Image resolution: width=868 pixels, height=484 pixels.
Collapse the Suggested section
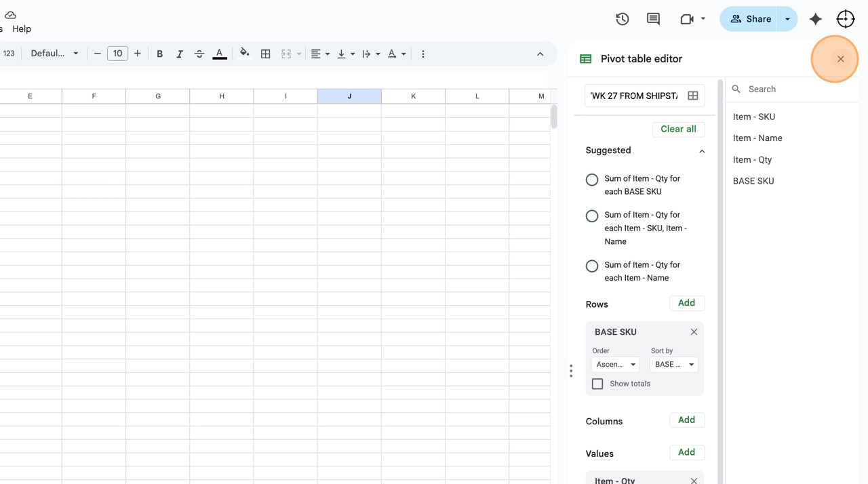(x=702, y=151)
